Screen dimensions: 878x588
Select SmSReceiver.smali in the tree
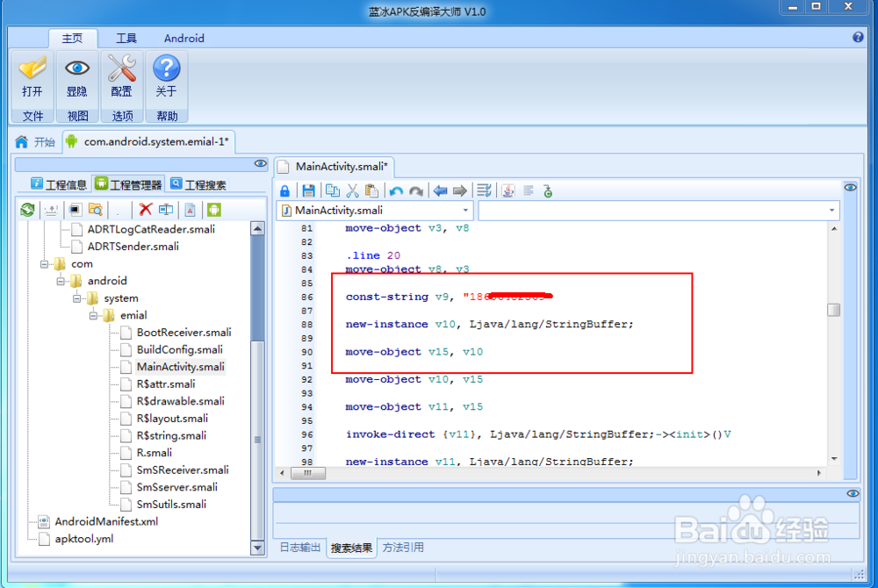[183, 470]
